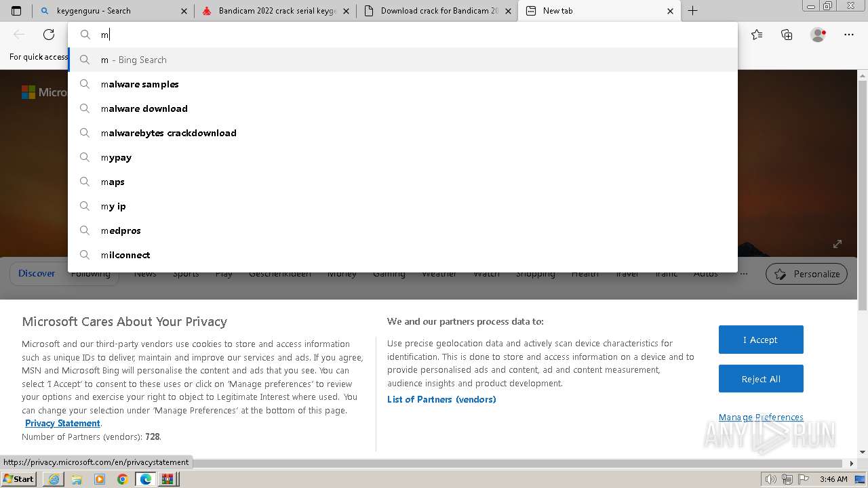Choose 'malware samples' suggestion
The height and width of the screenshot is (488, 868).
pos(403,84)
